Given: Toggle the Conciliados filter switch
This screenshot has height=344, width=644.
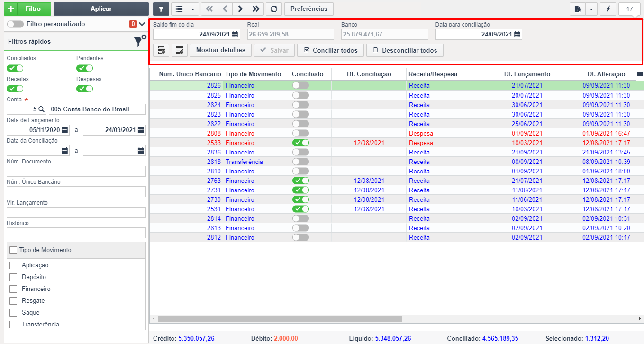Looking at the screenshot, I should pos(15,68).
